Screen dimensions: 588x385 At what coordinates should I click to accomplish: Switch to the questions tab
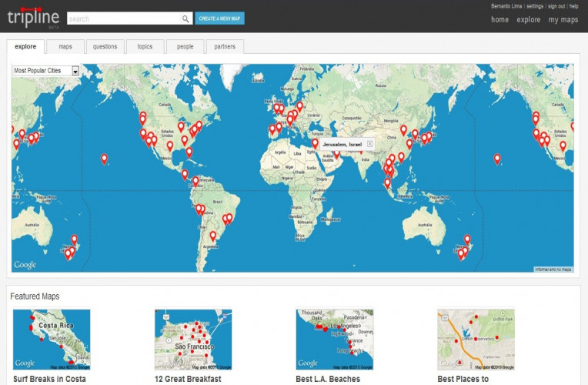point(105,46)
